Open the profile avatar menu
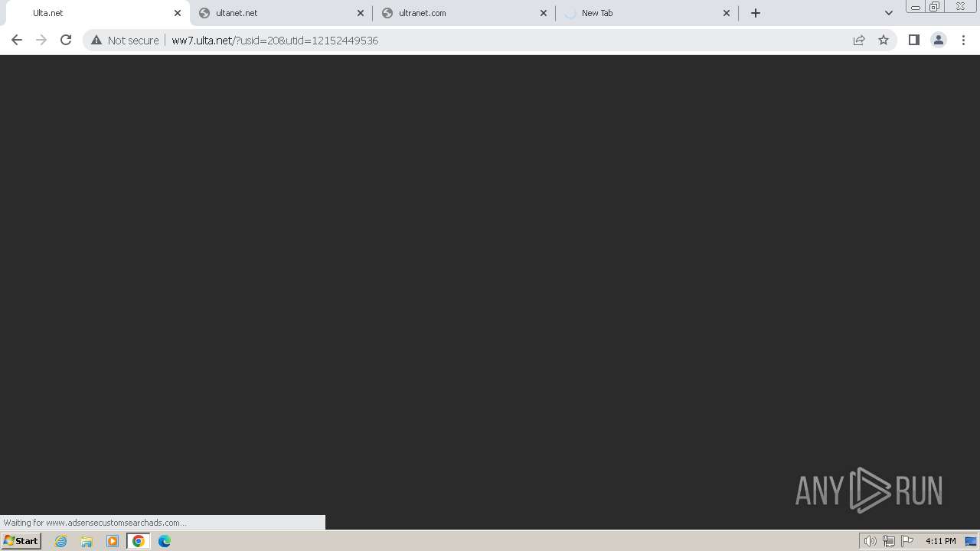Viewport: 980px width, 551px height. 938,40
